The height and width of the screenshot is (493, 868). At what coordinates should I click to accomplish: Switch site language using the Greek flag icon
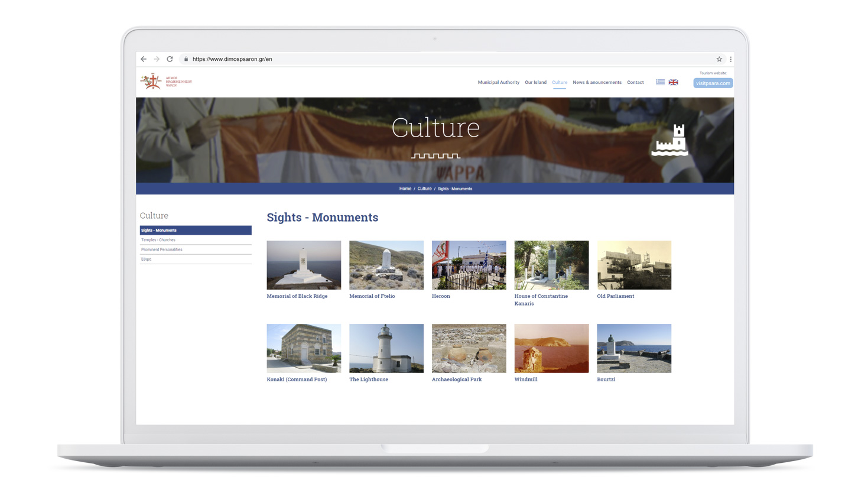click(x=660, y=82)
